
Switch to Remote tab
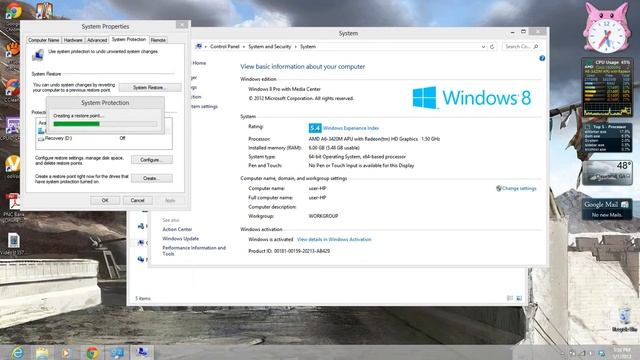click(158, 40)
